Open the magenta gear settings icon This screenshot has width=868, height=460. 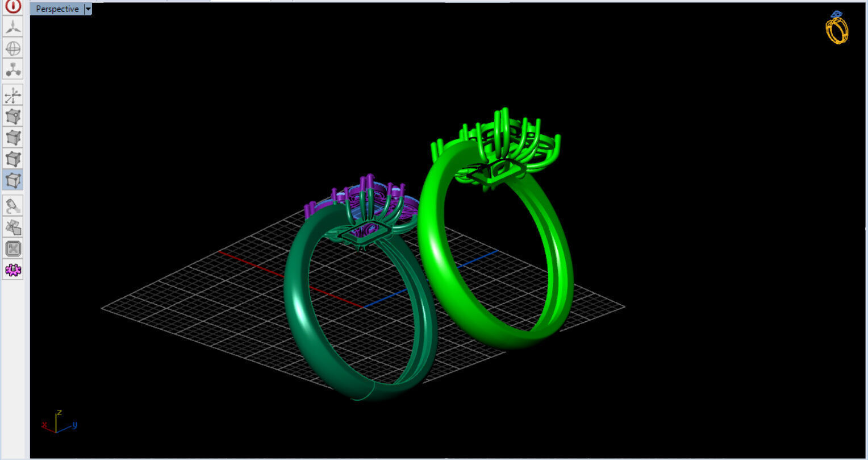pyautogui.click(x=12, y=270)
